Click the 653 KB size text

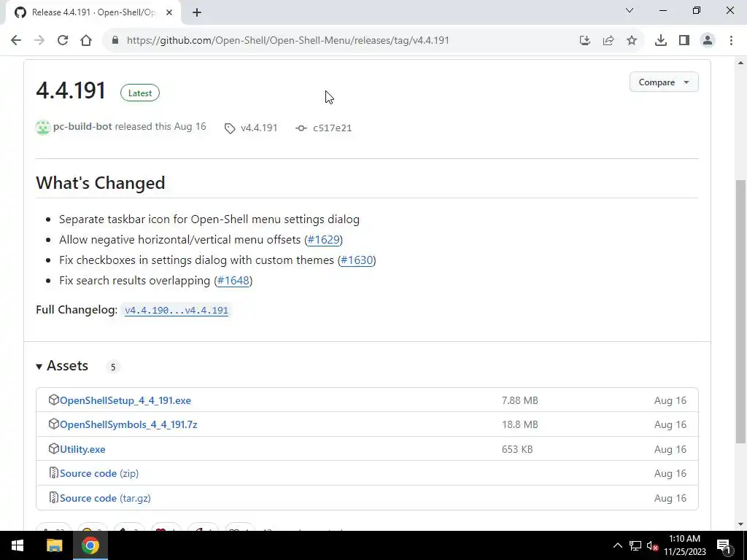coord(517,449)
